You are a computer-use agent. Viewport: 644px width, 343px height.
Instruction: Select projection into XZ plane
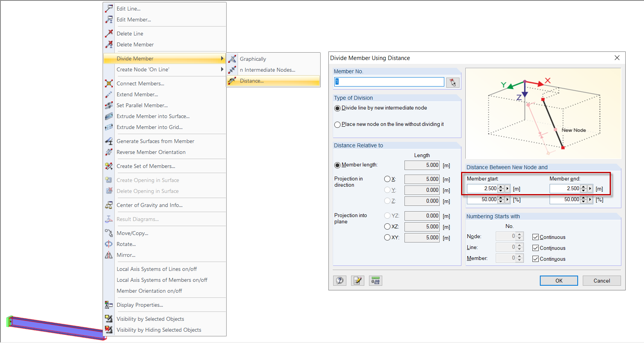[387, 226]
